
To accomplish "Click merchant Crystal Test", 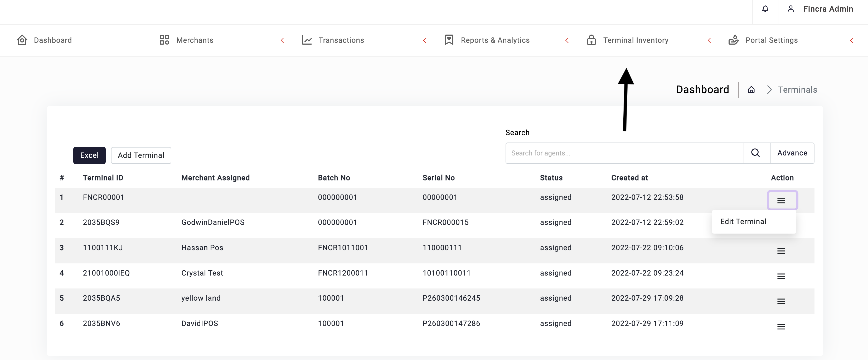I will (x=202, y=273).
